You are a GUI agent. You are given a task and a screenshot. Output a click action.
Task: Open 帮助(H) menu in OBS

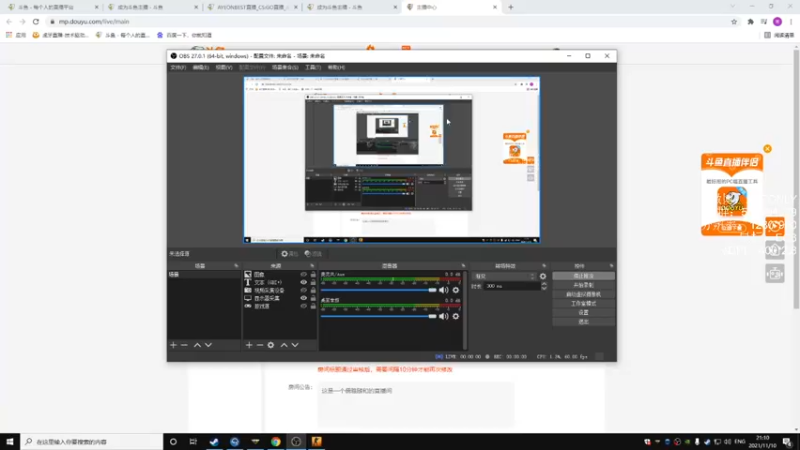[x=336, y=67]
